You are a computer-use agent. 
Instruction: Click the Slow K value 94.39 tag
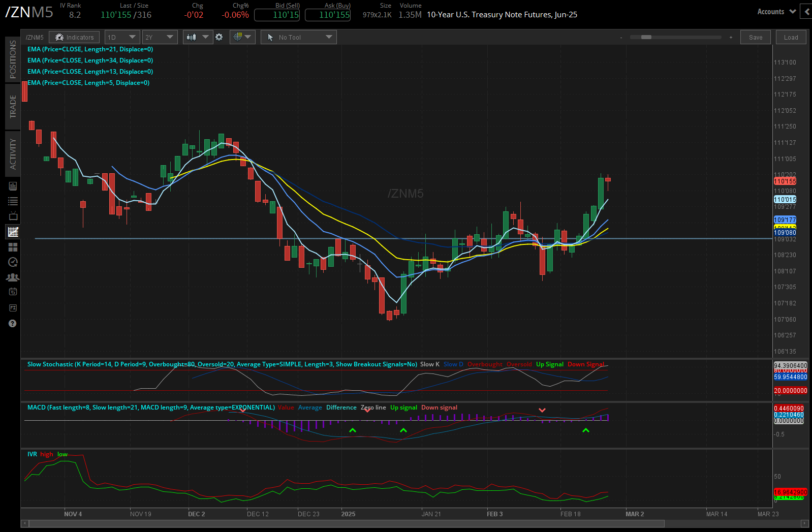(x=790, y=366)
